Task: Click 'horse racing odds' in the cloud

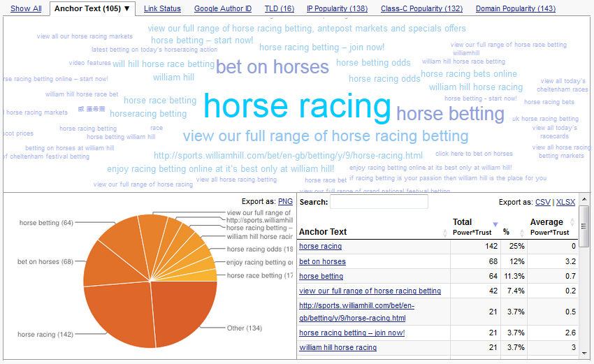Action: pyautogui.click(x=384, y=78)
